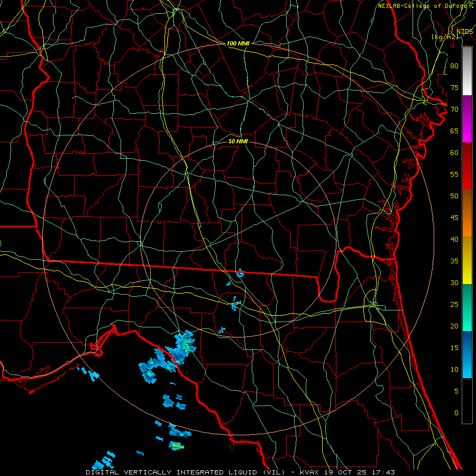Select the black bottom segment of the color bar
The image size is (476, 476).
467,401
